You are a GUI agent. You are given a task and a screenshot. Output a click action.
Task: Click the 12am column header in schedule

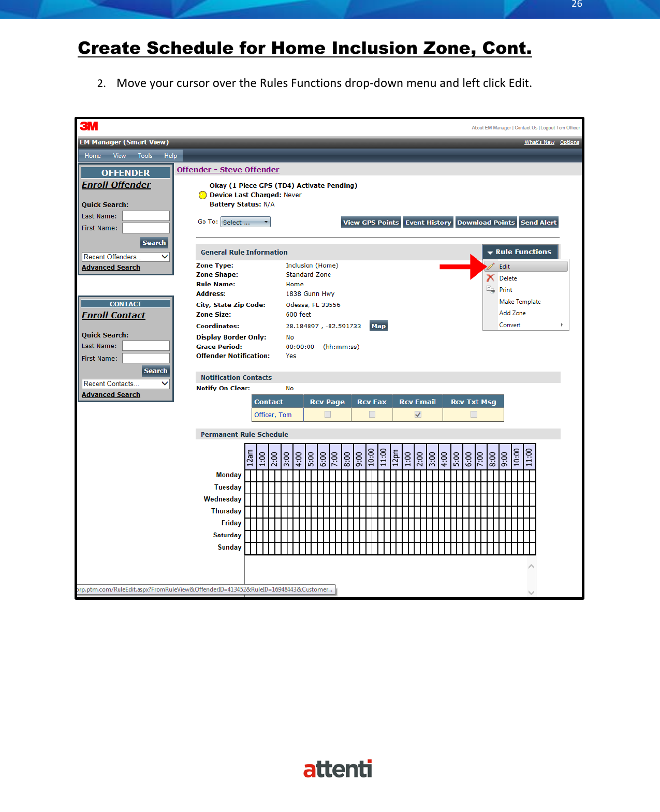click(251, 457)
